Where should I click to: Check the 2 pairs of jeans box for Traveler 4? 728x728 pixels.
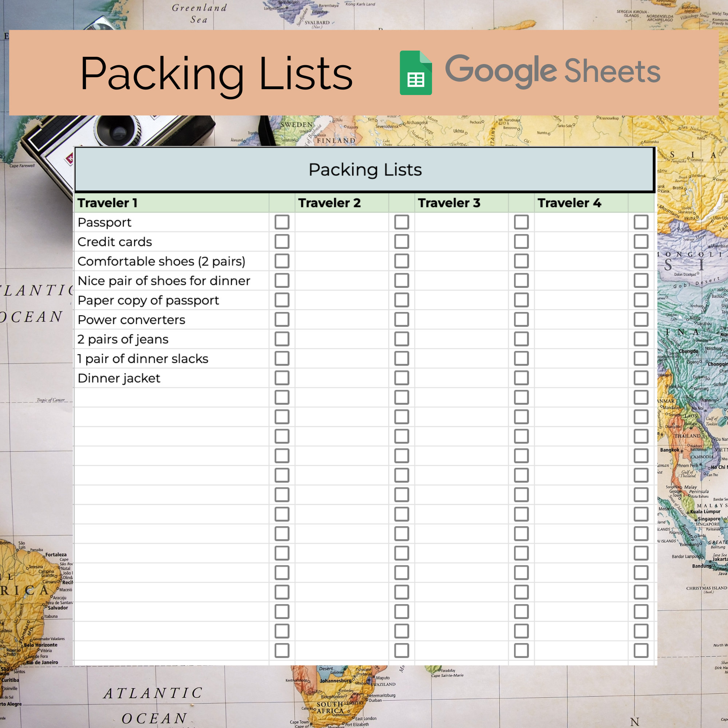pos(642,339)
